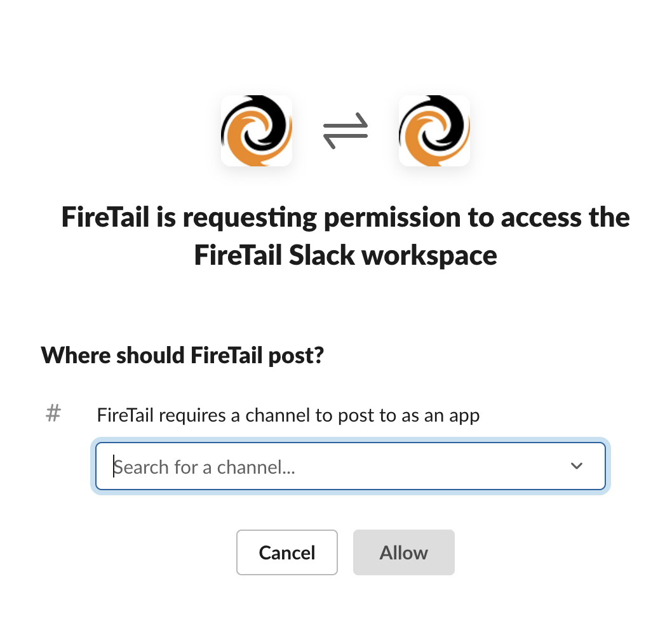Screen dimensions: 672x621
Task: Expand the channel dropdown chevron
Action: [577, 466]
